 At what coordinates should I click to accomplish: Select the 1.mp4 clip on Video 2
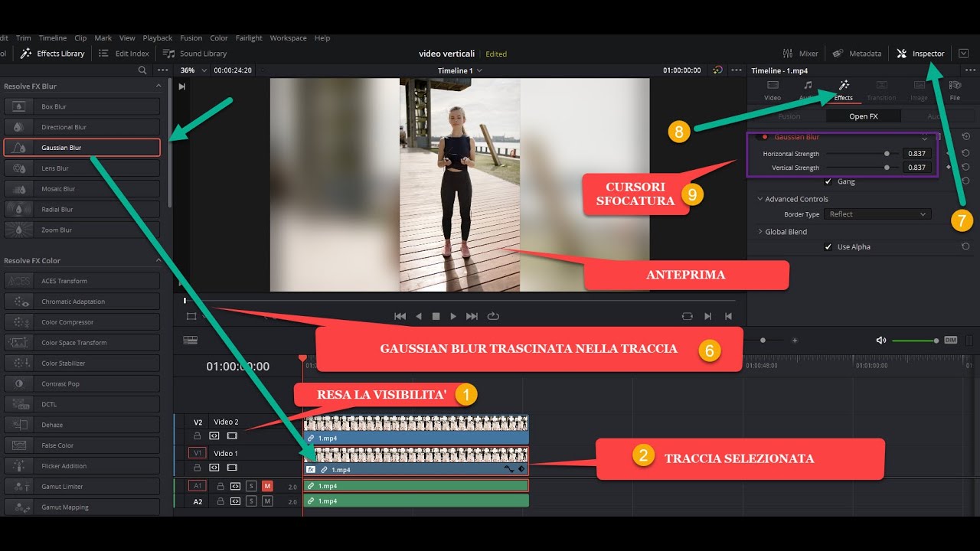pos(416,429)
